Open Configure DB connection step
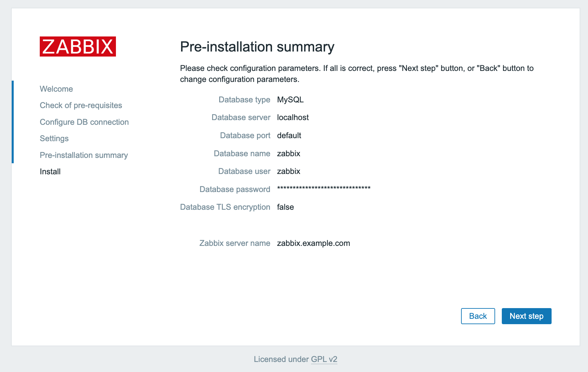Image resolution: width=588 pixels, height=372 pixels. click(84, 122)
